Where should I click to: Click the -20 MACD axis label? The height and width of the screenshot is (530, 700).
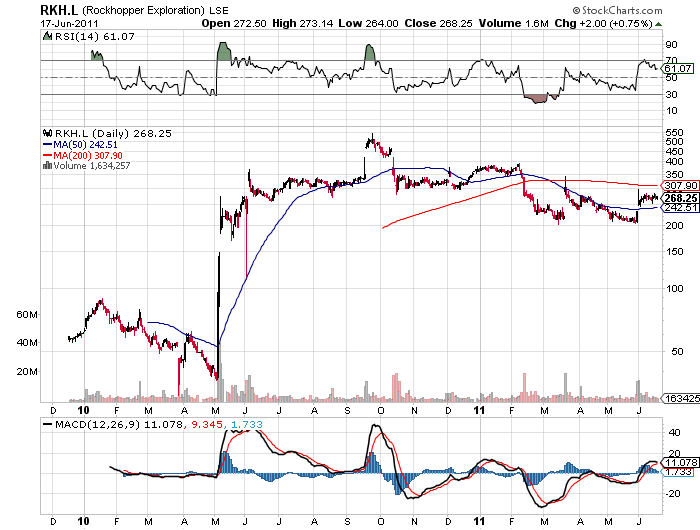[673, 493]
